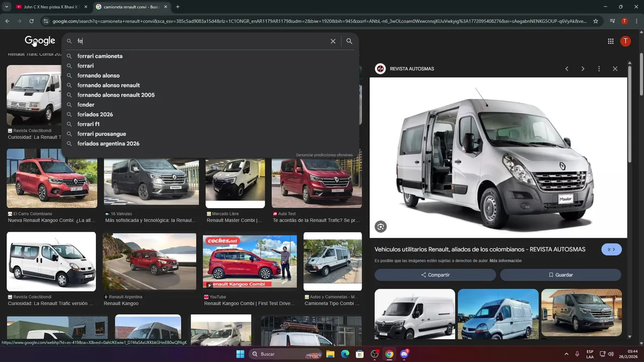Bookmark this page with star icon
Screen dimensions: 644x362
tap(596, 21)
